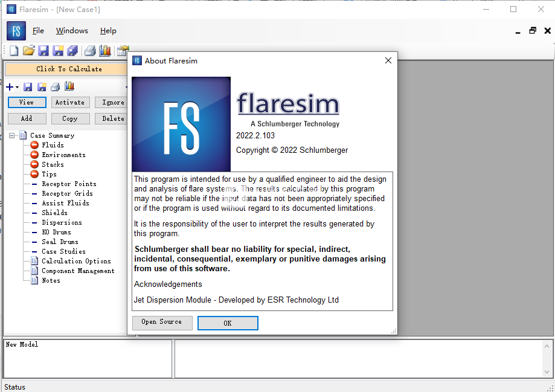
Task: Close the About Flaresim dialog
Action: click(x=388, y=60)
